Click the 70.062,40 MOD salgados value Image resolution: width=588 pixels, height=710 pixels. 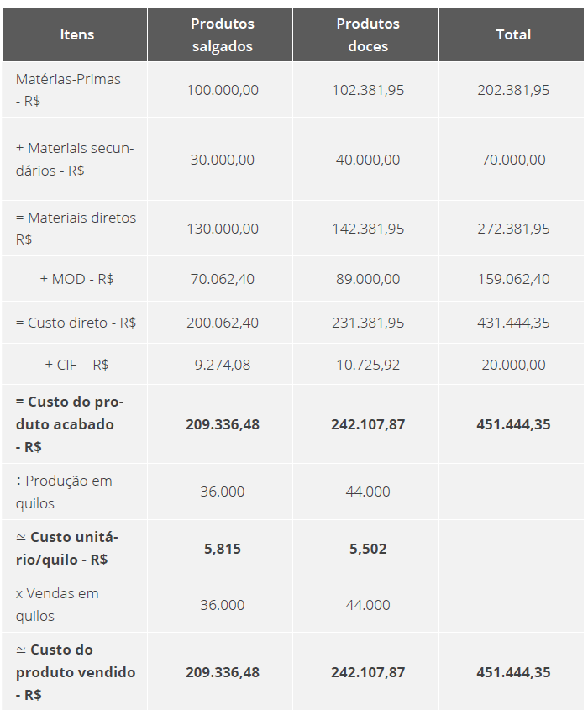pos(223,279)
